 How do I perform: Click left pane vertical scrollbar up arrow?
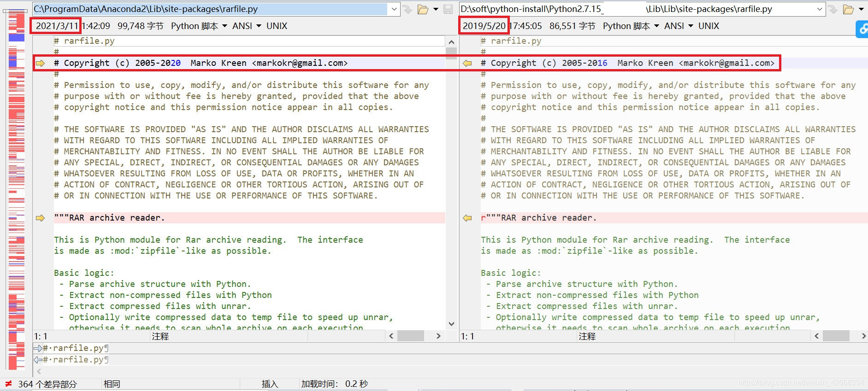451,42
